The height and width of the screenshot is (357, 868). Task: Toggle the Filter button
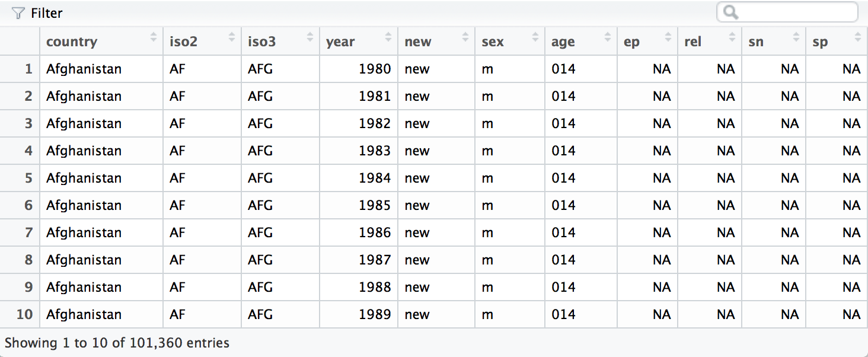[x=37, y=13]
